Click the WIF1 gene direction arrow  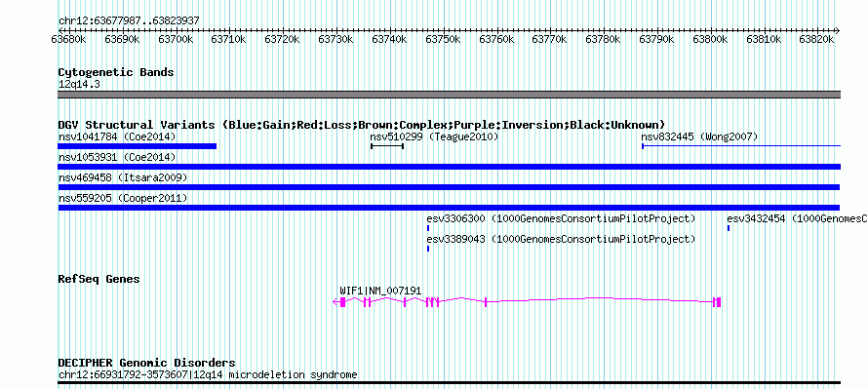coord(336,301)
